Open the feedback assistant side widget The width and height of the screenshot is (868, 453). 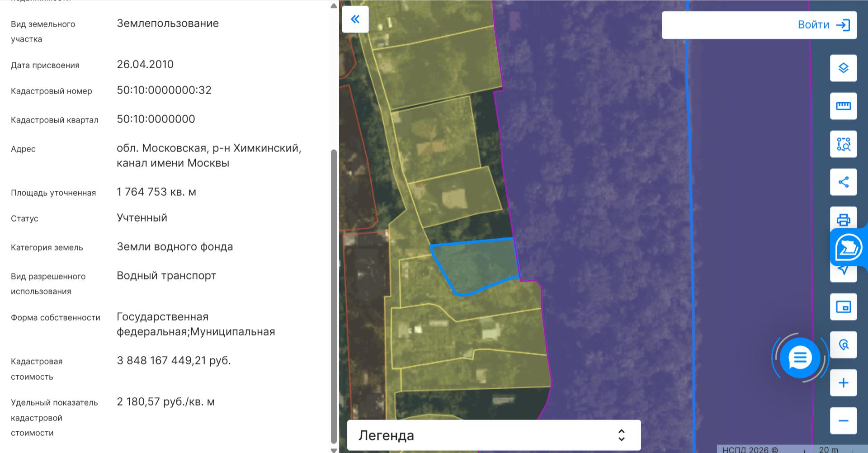tap(849, 247)
